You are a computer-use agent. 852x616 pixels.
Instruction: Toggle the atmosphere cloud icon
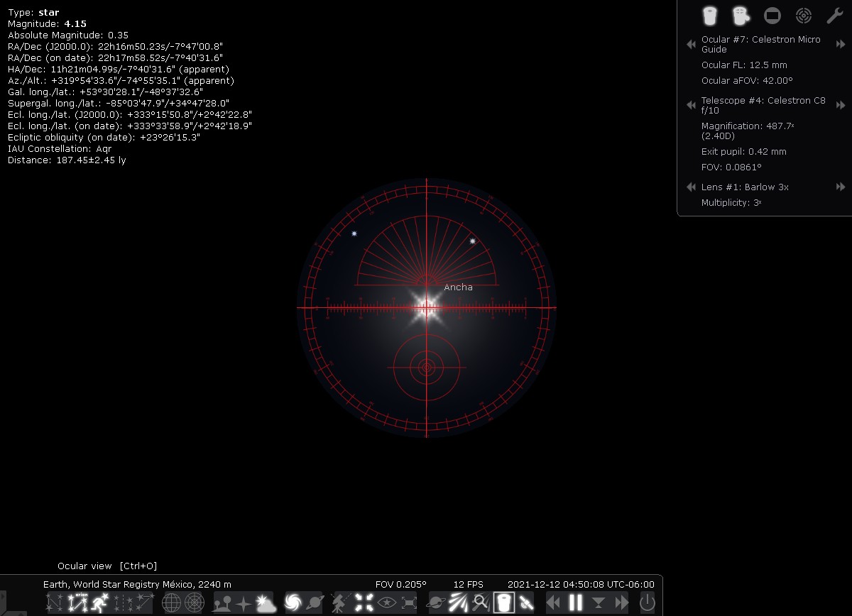(x=266, y=603)
